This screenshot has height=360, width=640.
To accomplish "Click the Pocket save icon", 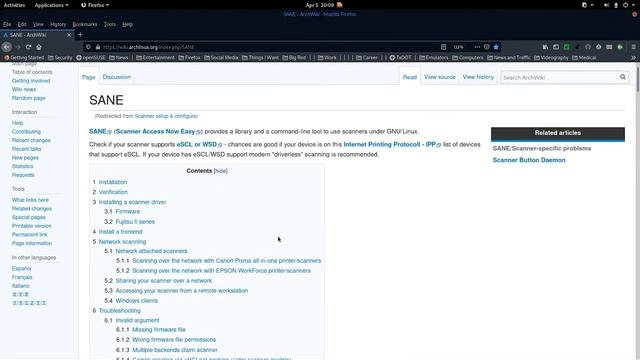I will pos(487,47).
